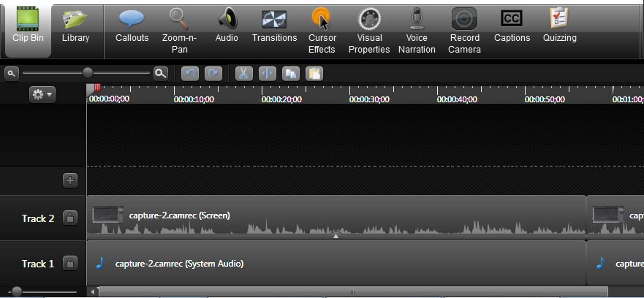644x298 pixels.
Task: Click the Undo button
Action: pyautogui.click(x=189, y=73)
